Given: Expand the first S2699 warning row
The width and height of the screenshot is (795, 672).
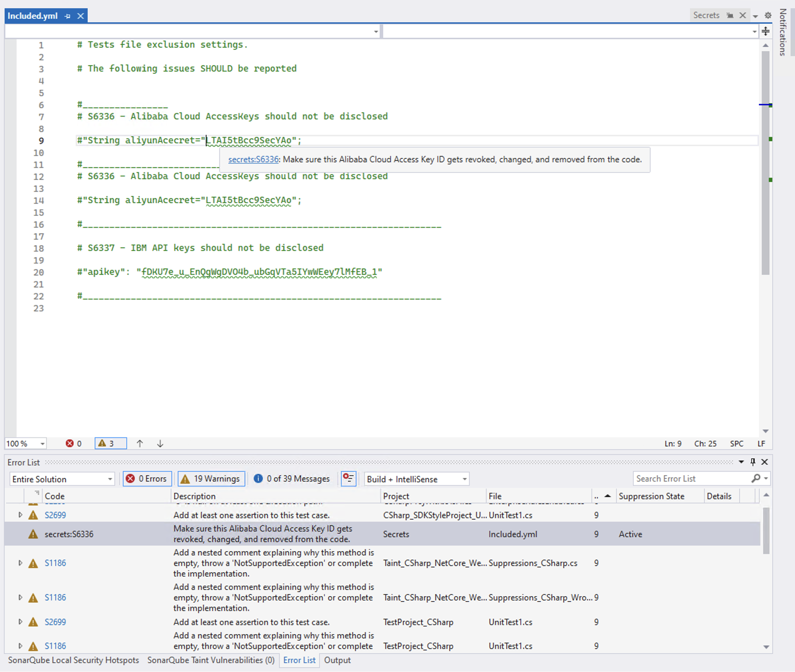Looking at the screenshot, I should [20, 515].
